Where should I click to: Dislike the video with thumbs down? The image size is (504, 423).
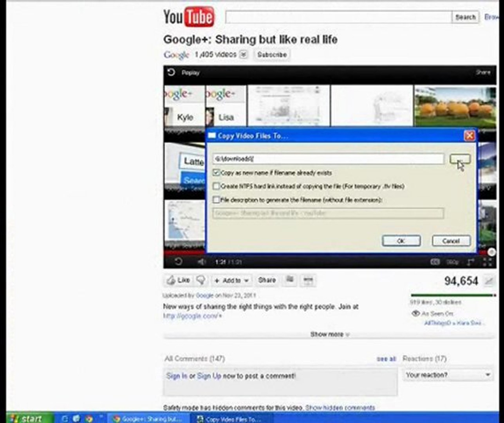(x=201, y=280)
